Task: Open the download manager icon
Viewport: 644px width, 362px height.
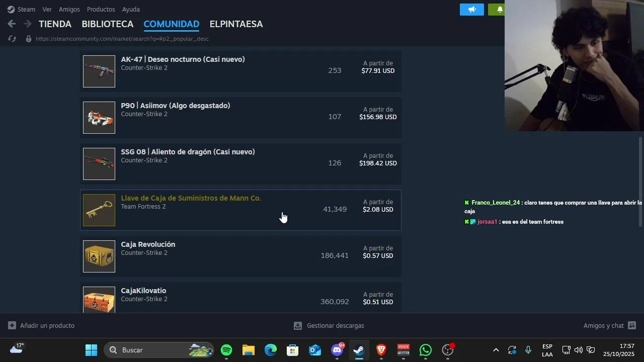Action: [x=298, y=325]
